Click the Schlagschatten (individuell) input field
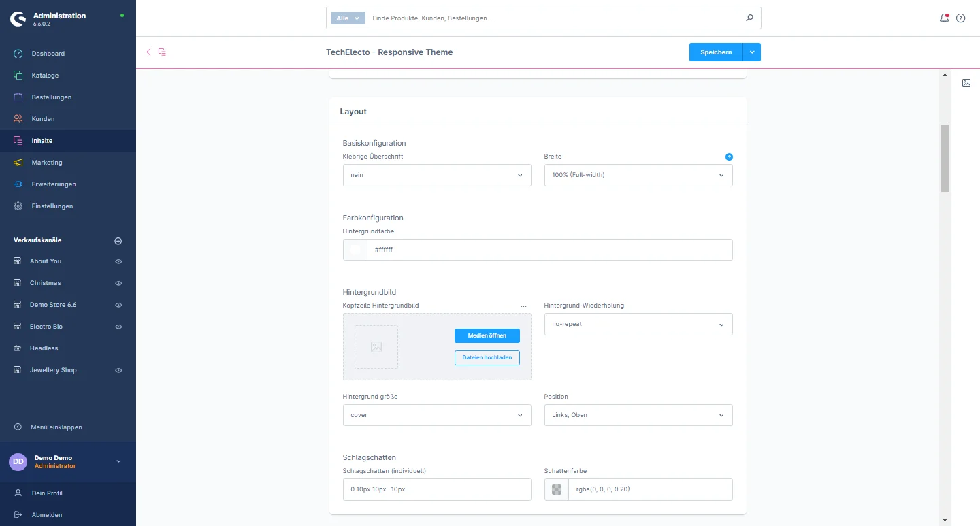The image size is (980, 526). point(437,489)
